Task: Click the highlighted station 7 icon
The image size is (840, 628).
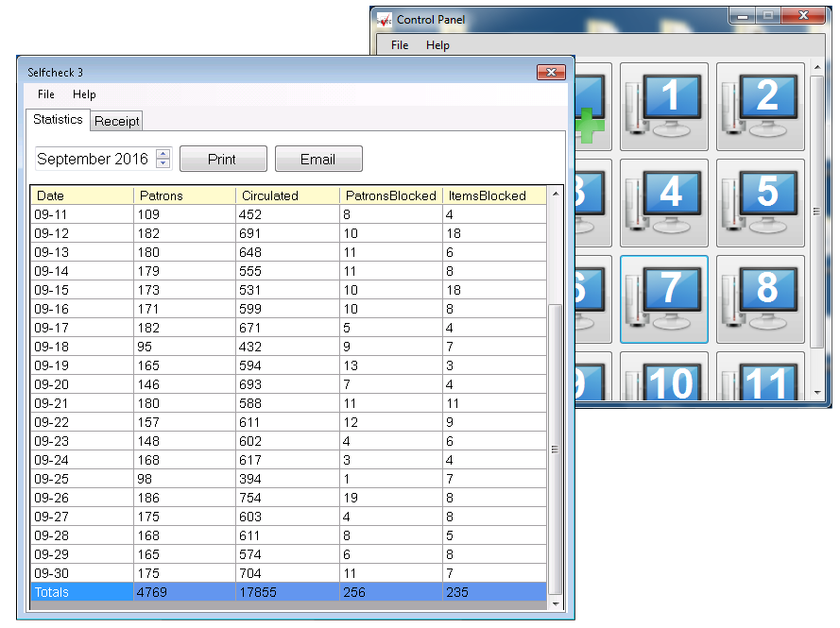Action: 663,299
